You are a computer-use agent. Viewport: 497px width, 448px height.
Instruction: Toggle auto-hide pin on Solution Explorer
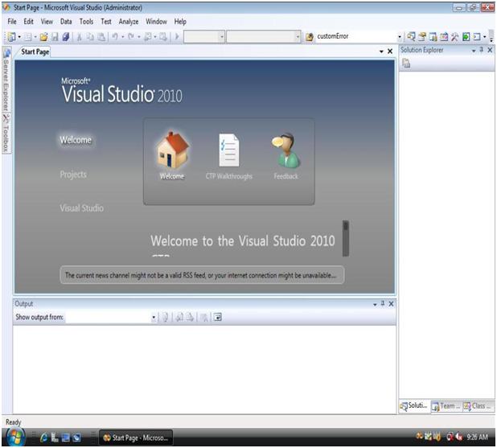coord(482,50)
